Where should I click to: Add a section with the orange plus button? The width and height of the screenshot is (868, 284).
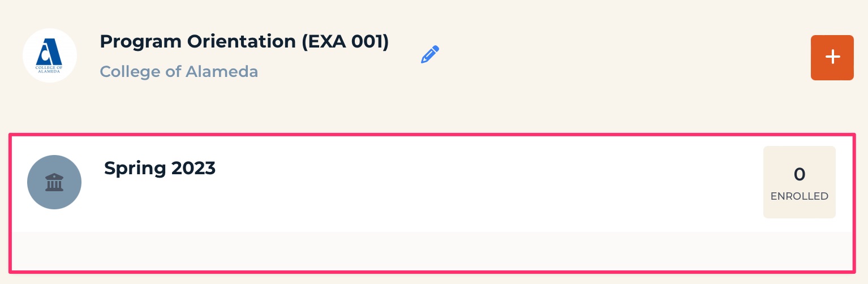(x=832, y=57)
